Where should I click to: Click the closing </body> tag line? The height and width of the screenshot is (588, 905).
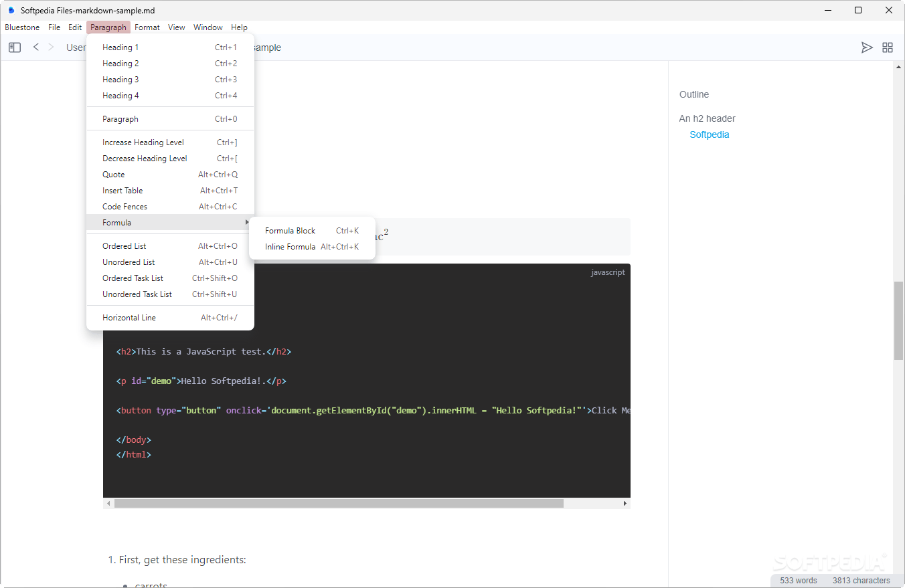[x=133, y=439]
